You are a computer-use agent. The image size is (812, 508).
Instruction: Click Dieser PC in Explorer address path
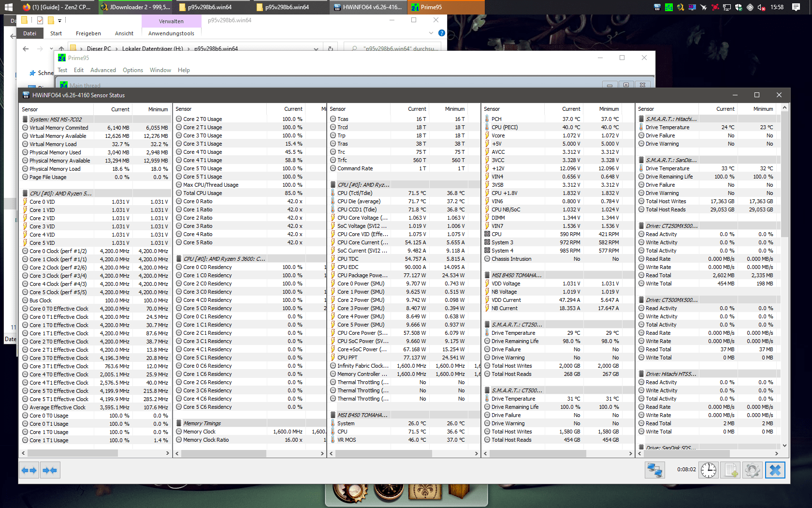(x=99, y=49)
